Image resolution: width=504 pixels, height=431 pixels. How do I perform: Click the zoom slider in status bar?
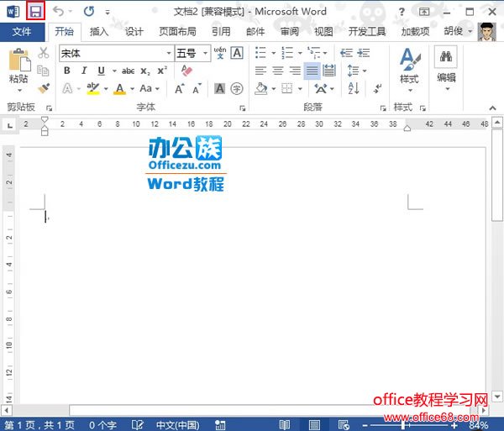coord(409,425)
